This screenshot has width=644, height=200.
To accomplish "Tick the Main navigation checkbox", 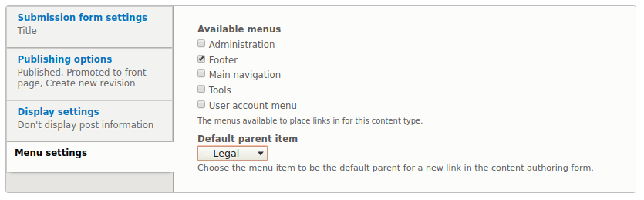I will 201,74.
